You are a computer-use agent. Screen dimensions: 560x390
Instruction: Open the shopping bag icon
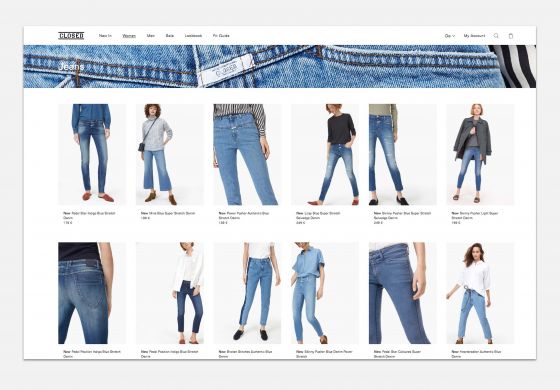point(511,36)
